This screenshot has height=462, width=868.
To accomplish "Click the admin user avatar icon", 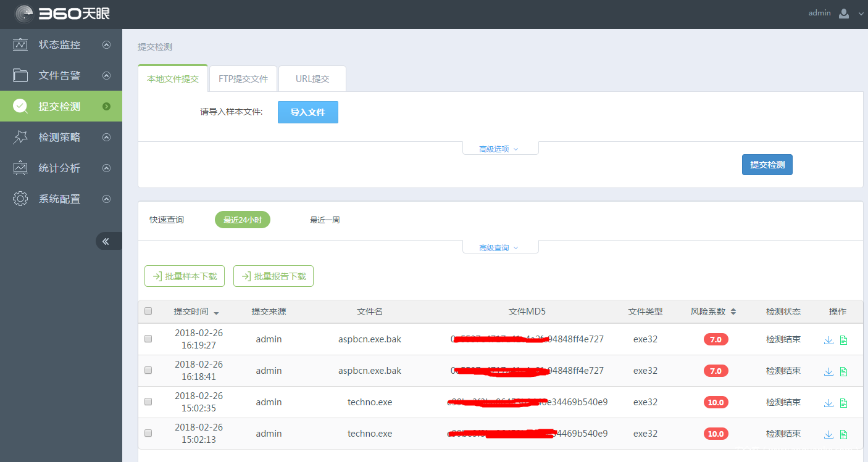I will click(x=844, y=14).
